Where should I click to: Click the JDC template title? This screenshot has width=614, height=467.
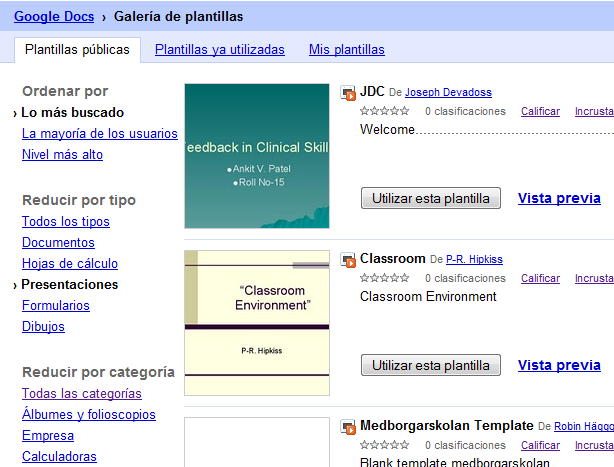(372, 92)
